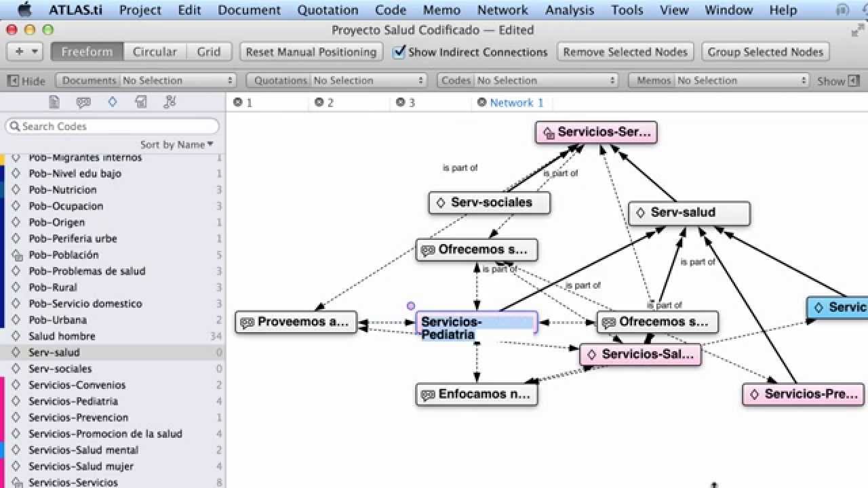This screenshot has height=488, width=868.
Task: Click code icon of Serv-salud node
Action: click(x=641, y=213)
